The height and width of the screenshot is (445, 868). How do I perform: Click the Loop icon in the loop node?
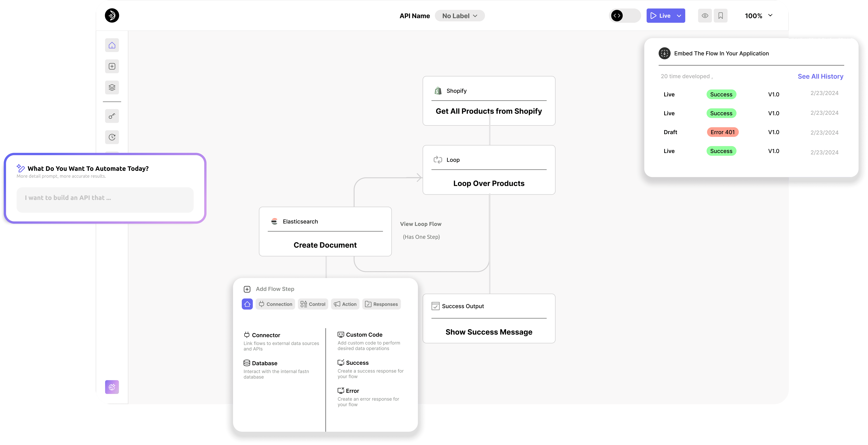point(438,160)
